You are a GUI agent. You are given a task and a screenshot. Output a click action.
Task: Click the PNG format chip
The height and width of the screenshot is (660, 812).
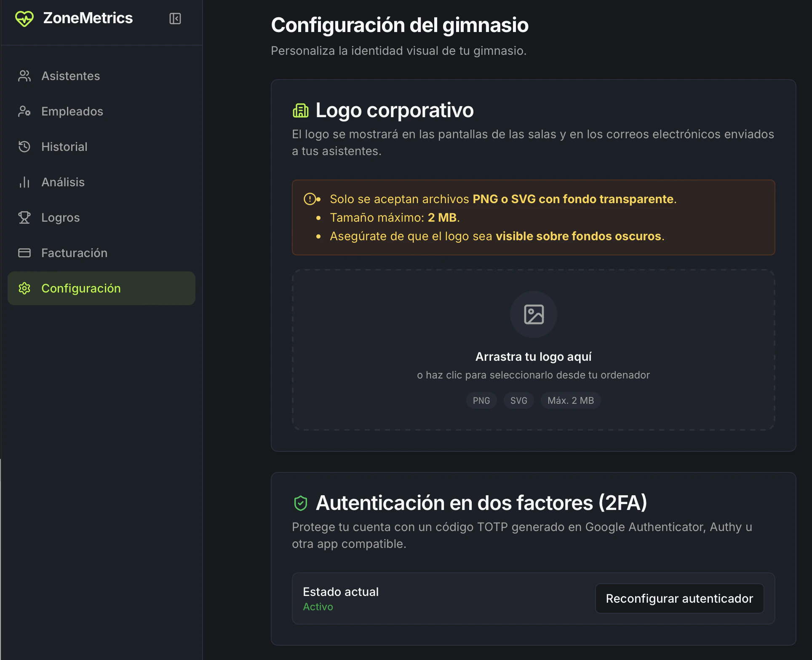481,400
